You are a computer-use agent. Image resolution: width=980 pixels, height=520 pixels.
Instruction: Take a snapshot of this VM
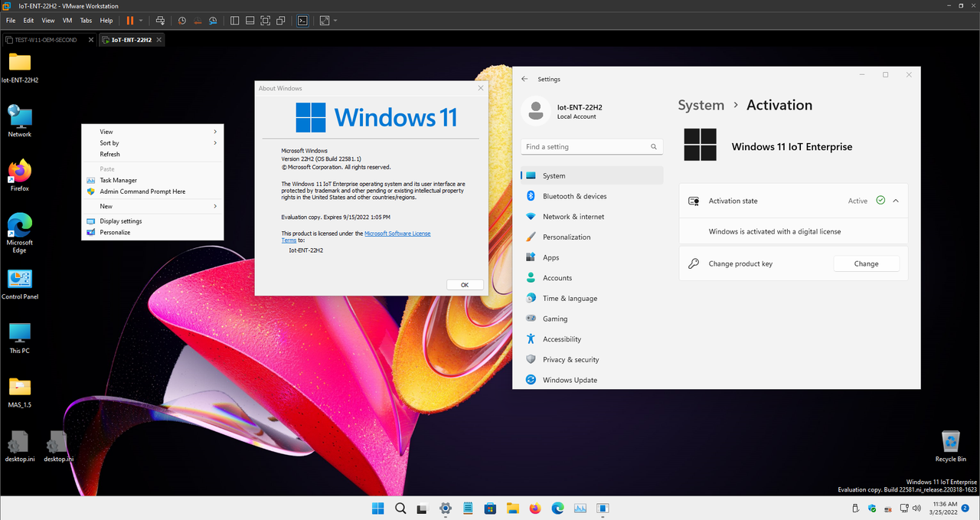point(181,21)
